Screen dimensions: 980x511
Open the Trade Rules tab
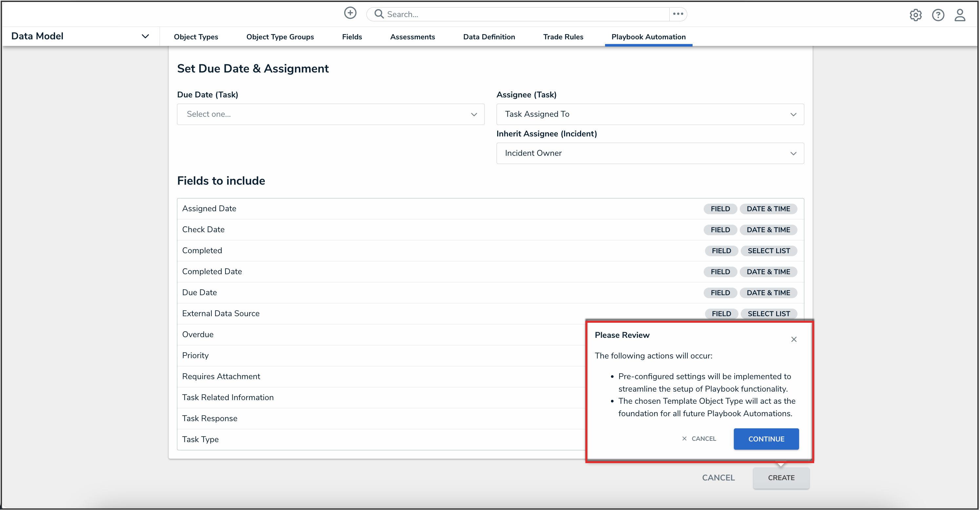(563, 37)
